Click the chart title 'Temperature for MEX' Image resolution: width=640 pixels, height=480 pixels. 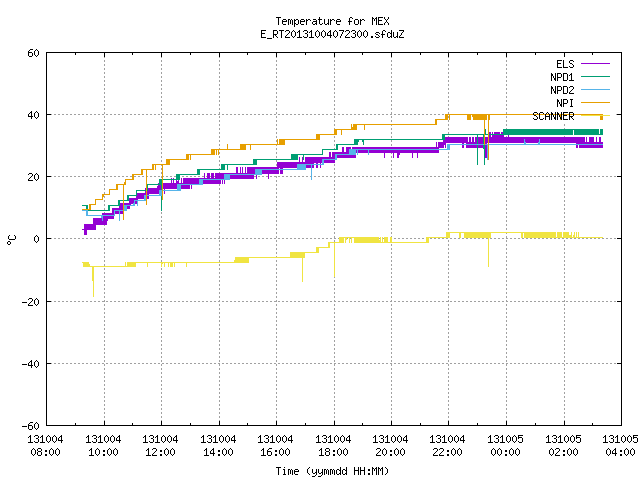tap(332, 21)
